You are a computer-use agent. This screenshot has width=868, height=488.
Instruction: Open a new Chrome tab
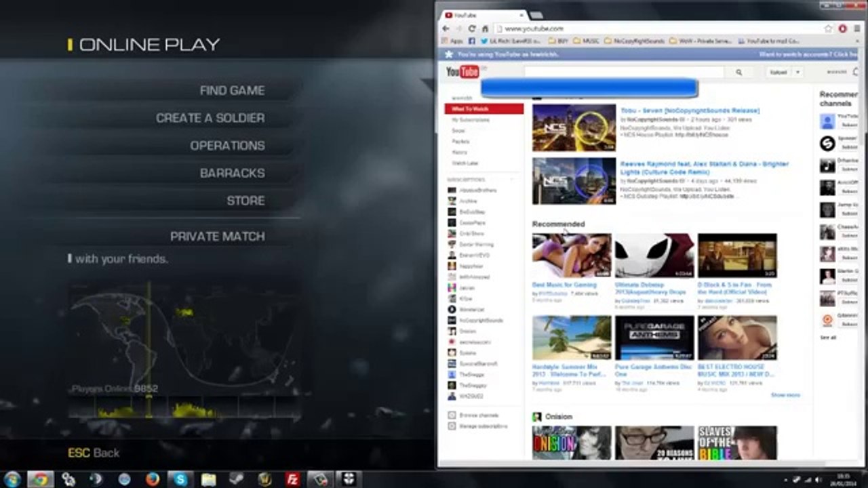[x=536, y=15]
